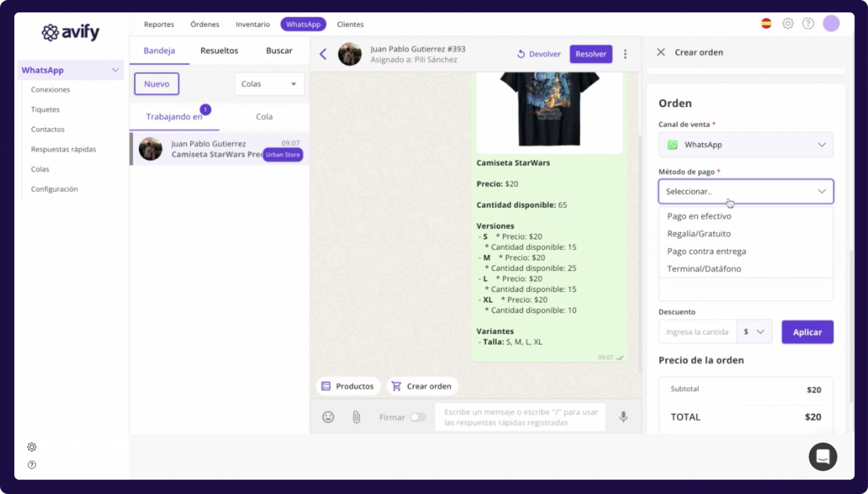Expand the Canal de venta WhatsApp dropdown

click(x=745, y=145)
